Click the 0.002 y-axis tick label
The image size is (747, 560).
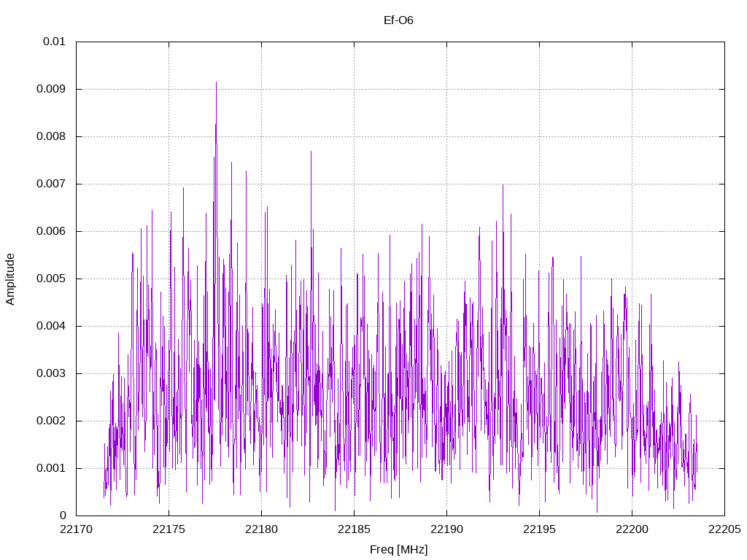coord(51,421)
